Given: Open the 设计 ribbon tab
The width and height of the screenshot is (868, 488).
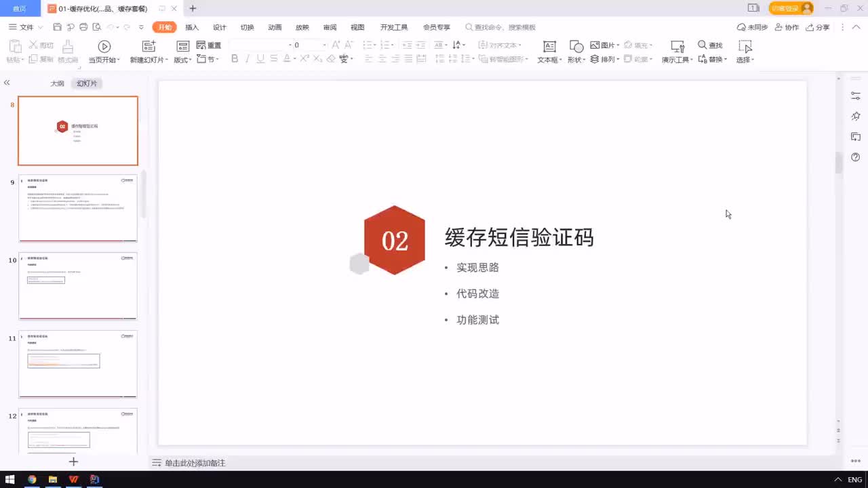Looking at the screenshot, I should click(x=220, y=27).
